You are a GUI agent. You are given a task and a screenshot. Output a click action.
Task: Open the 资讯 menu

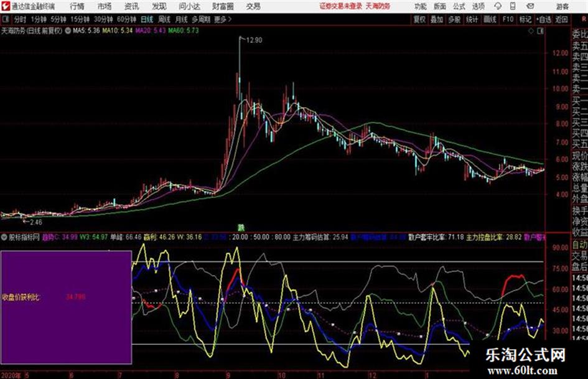click(x=132, y=6)
